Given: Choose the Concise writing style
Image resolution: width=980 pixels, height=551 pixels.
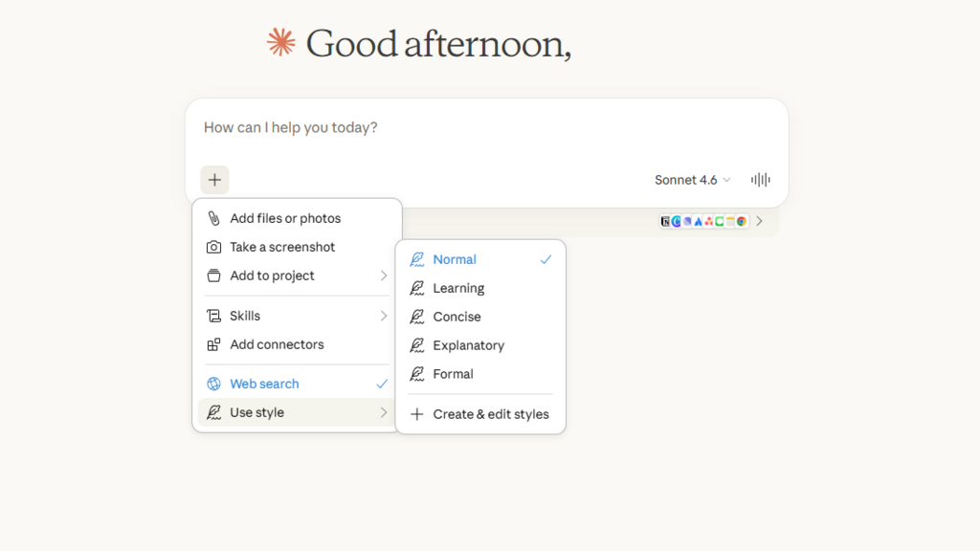Looking at the screenshot, I should 457,317.
